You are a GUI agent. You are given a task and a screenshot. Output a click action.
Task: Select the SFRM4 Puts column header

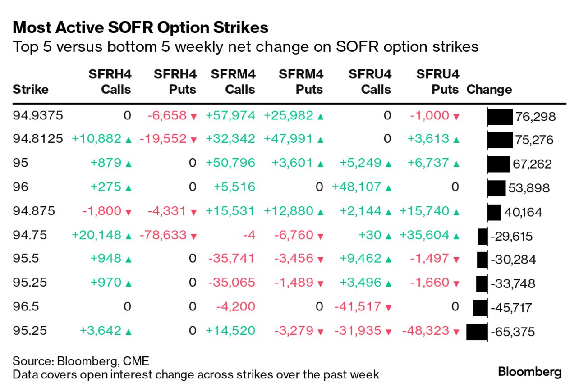point(301,82)
